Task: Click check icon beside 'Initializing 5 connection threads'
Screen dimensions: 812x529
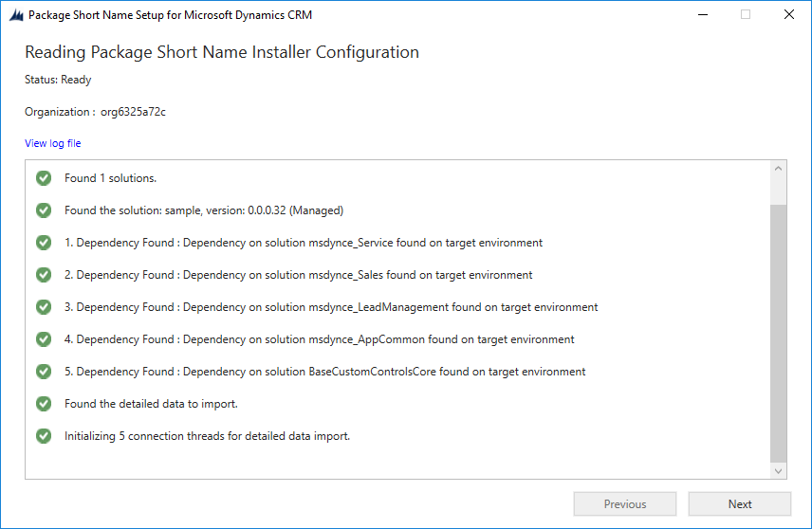Action: (x=44, y=436)
